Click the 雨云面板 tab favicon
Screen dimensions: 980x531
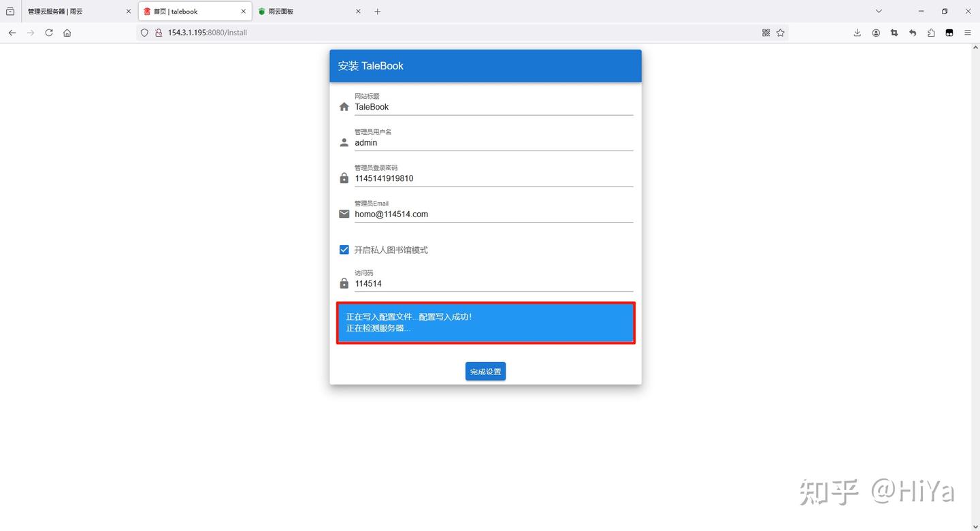[x=262, y=12]
